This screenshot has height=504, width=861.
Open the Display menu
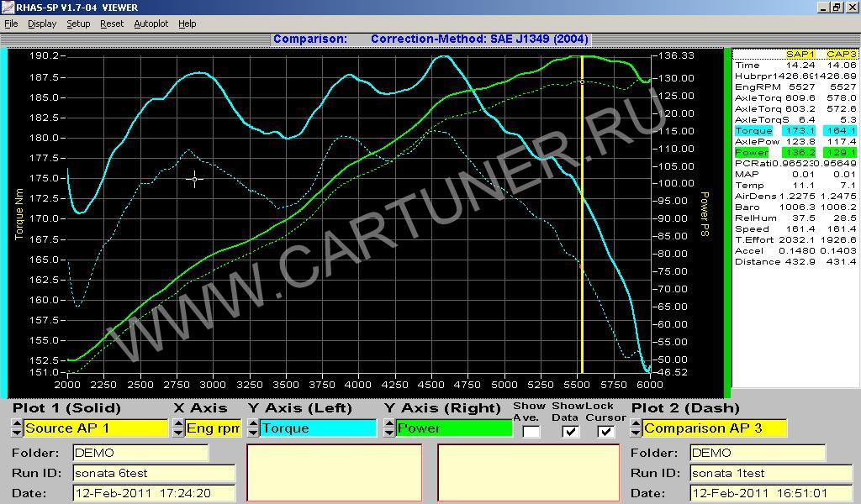click(42, 24)
